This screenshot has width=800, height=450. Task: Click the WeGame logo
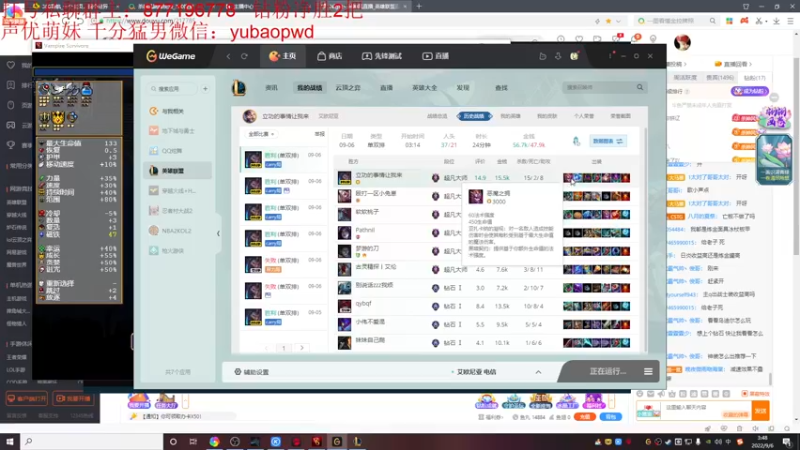[x=170, y=56]
